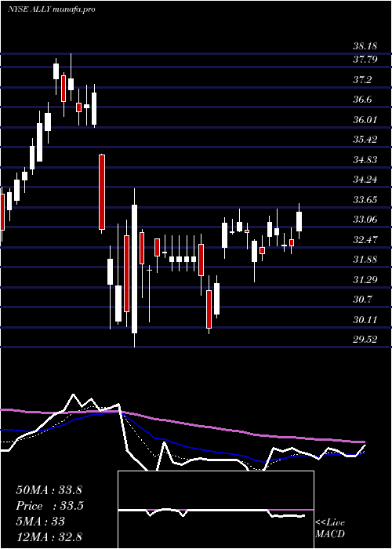Click the 31.29 price label
Image resolution: width=392 pixels, height=549 pixels.
click(x=365, y=280)
